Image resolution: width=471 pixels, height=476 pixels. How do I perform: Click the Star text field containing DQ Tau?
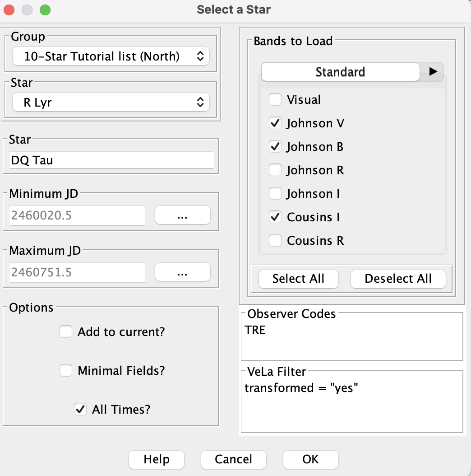111,160
